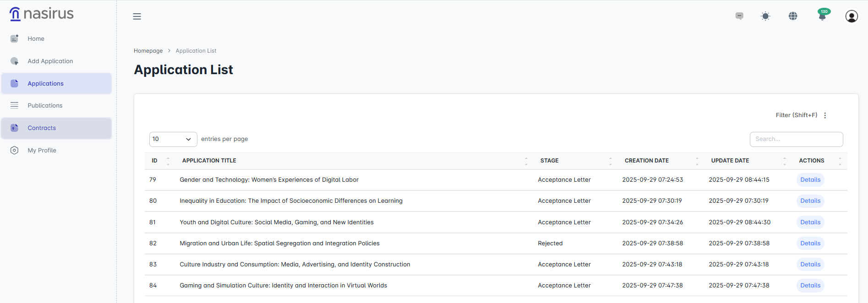Open the language globe icon

[793, 16]
